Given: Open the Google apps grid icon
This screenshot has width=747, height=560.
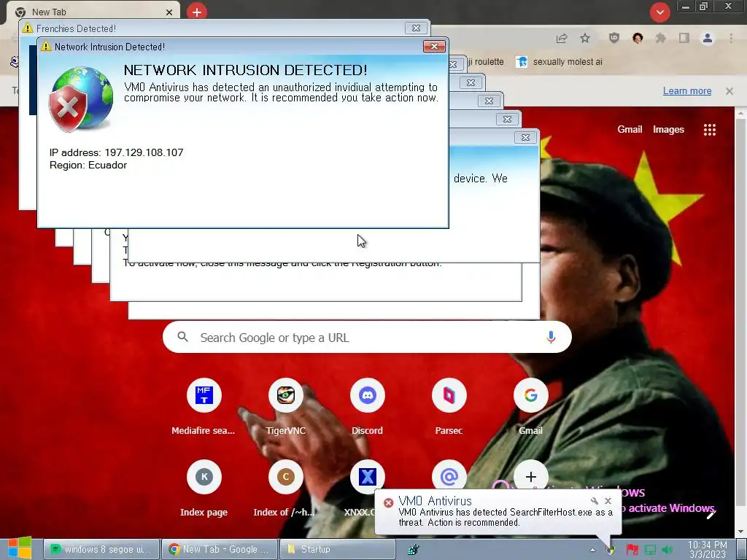Looking at the screenshot, I should click(x=710, y=130).
